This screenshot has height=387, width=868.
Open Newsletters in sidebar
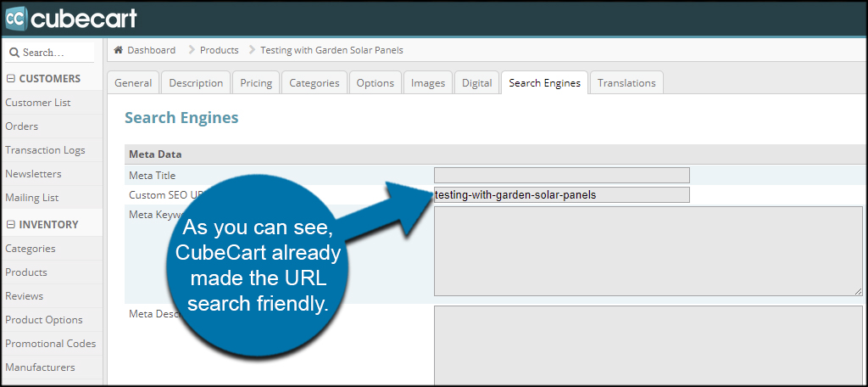tap(33, 173)
